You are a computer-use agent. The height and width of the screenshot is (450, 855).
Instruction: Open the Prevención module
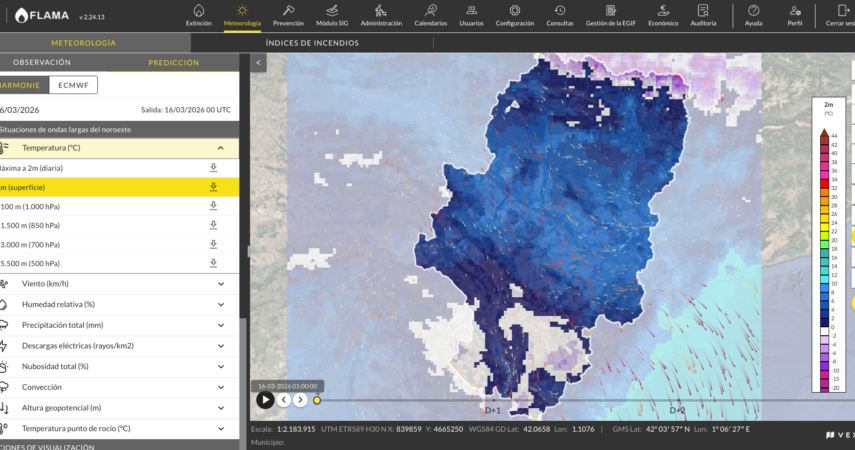coord(288,15)
